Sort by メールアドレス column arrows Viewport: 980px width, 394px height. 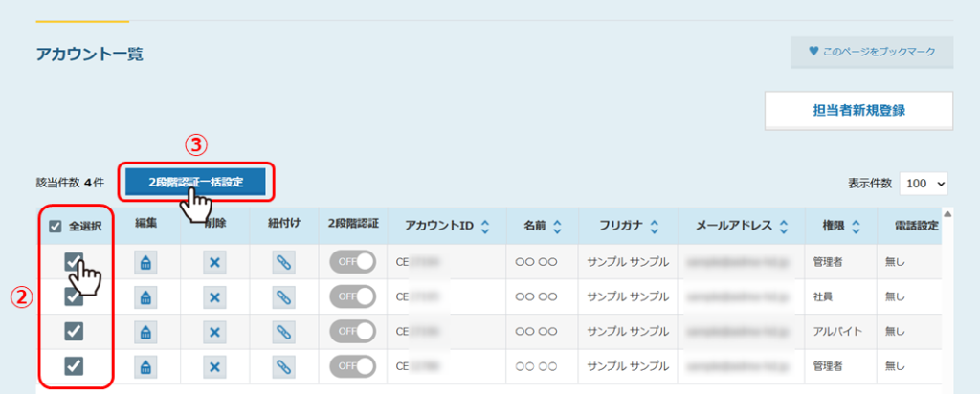tap(782, 227)
